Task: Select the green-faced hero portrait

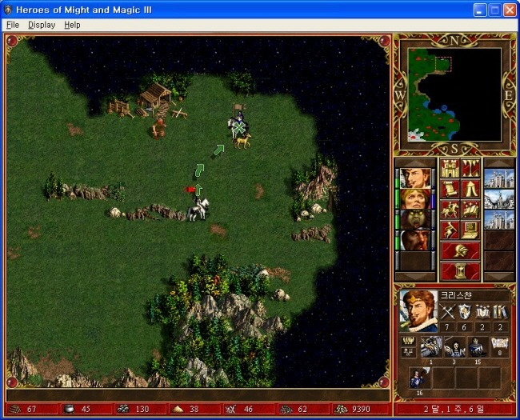Action: tap(415, 220)
